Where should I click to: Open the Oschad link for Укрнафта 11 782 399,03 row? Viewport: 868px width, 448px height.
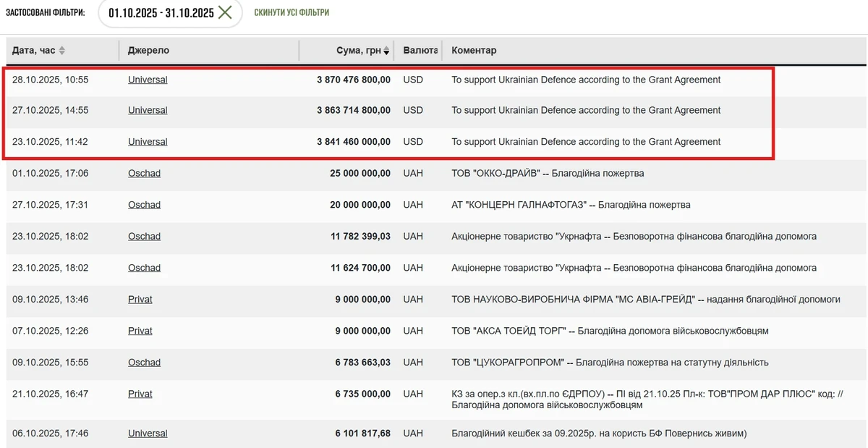pyautogui.click(x=144, y=236)
